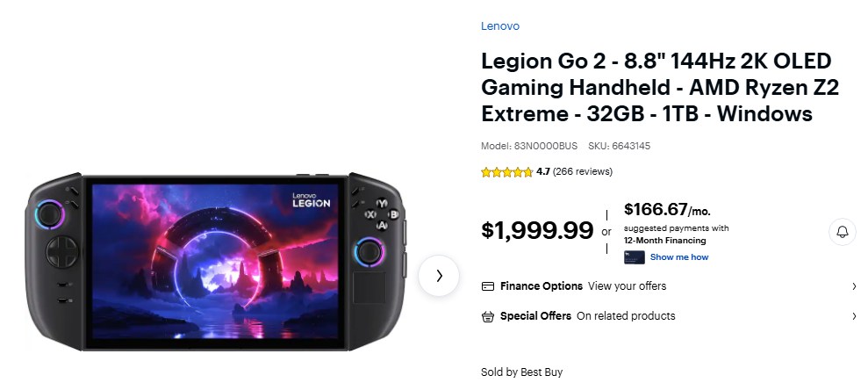Click the Finance Options card icon

pos(488,286)
